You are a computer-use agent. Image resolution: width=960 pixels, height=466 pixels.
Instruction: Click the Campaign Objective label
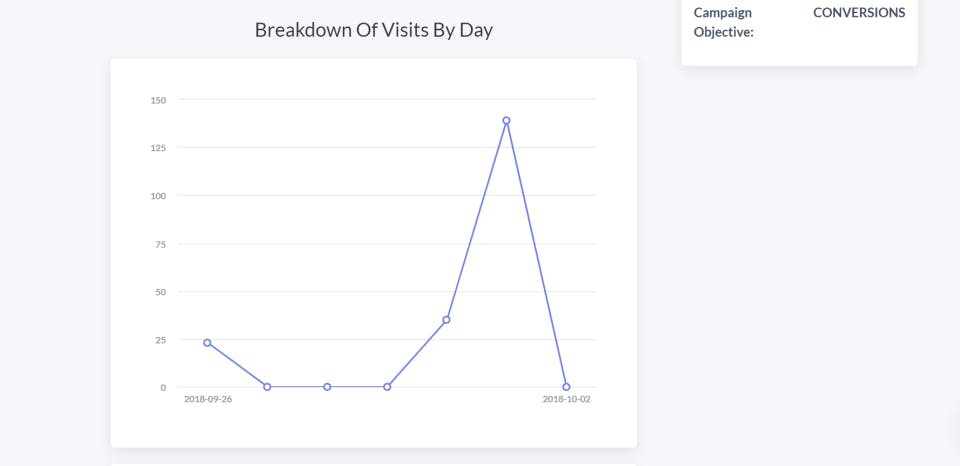click(x=724, y=22)
